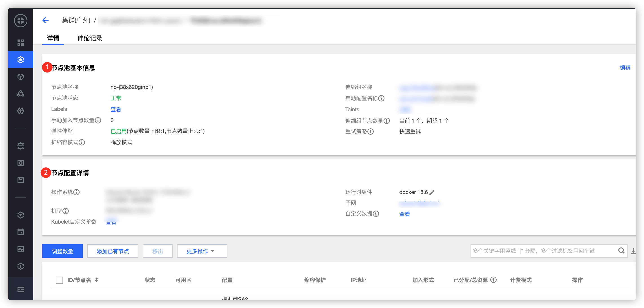
Task: Select the 详情 tab
Action: 53,38
